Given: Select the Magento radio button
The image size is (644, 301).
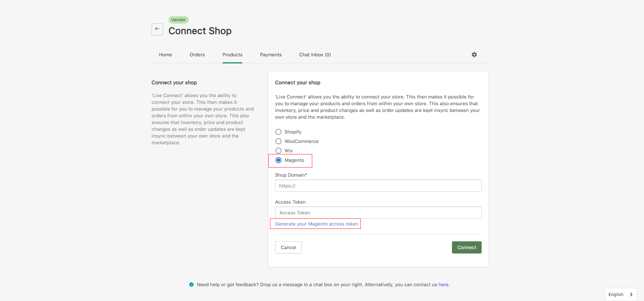Looking at the screenshot, I should pyautogui.click(x=278, y=160).
